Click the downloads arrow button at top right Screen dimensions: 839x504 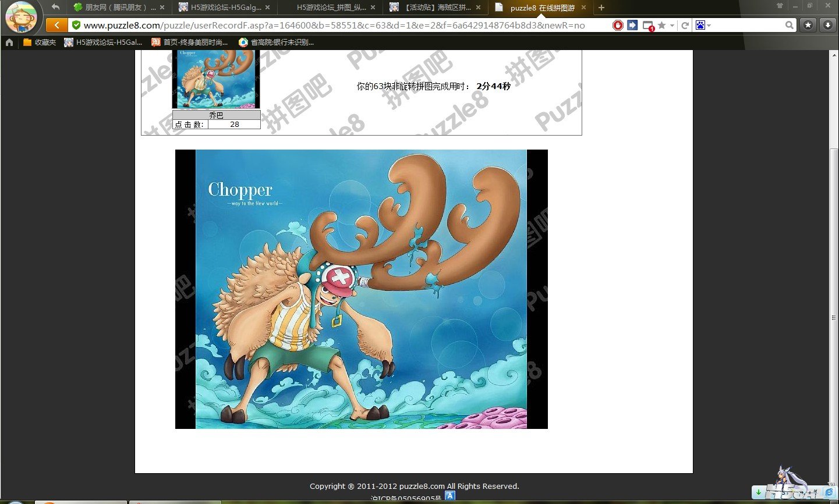click(x=827, y=25)
